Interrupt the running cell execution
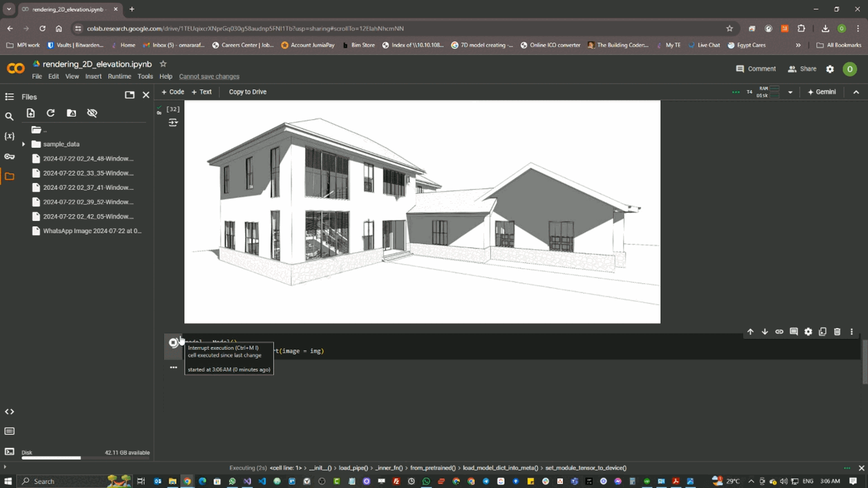This screenshot has width=868, height=488. [173, 343]
